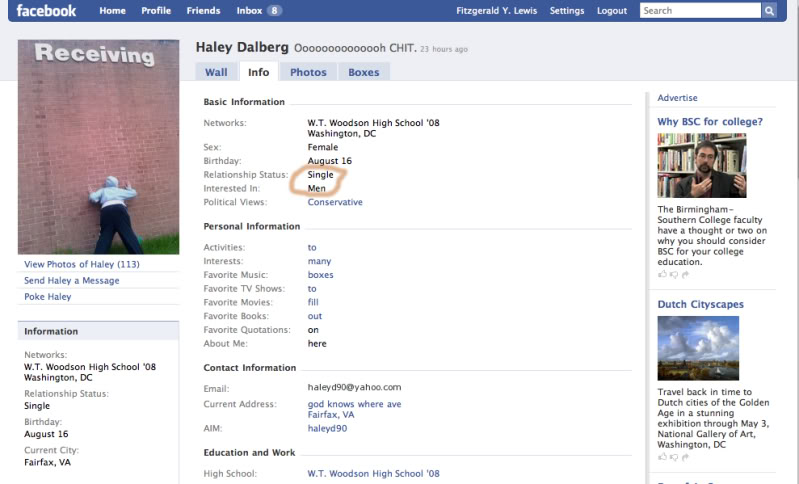Click the Haley Dalberg profile name heading
The image size is (799, 484).
click(x=242, y=47)
